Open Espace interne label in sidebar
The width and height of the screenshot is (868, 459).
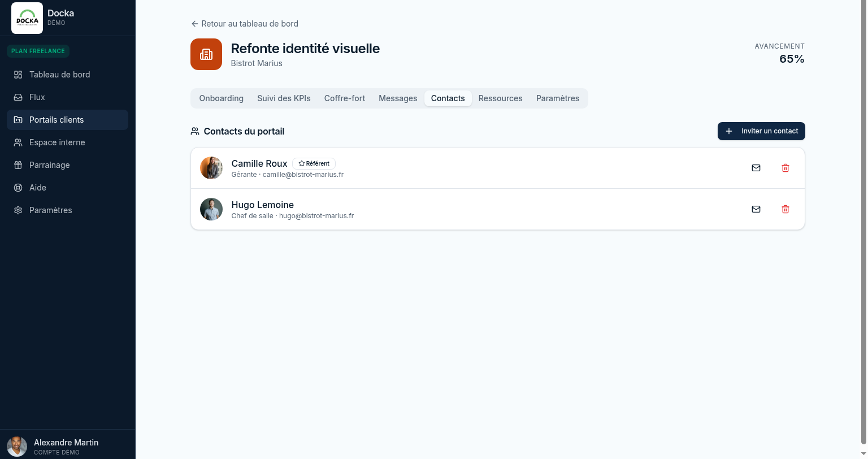click(x=57, y=142)
